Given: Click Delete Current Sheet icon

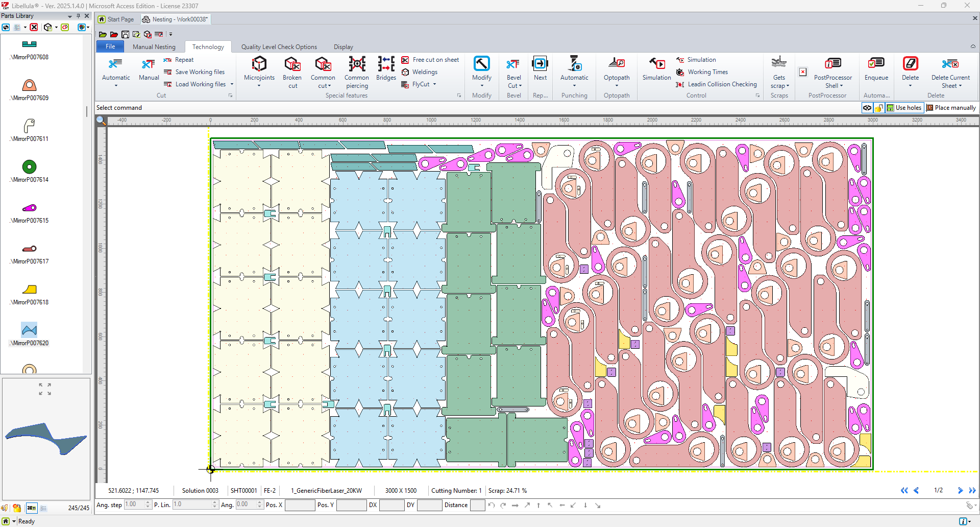Looking at the screenshot, I should (x=950, y=63).
